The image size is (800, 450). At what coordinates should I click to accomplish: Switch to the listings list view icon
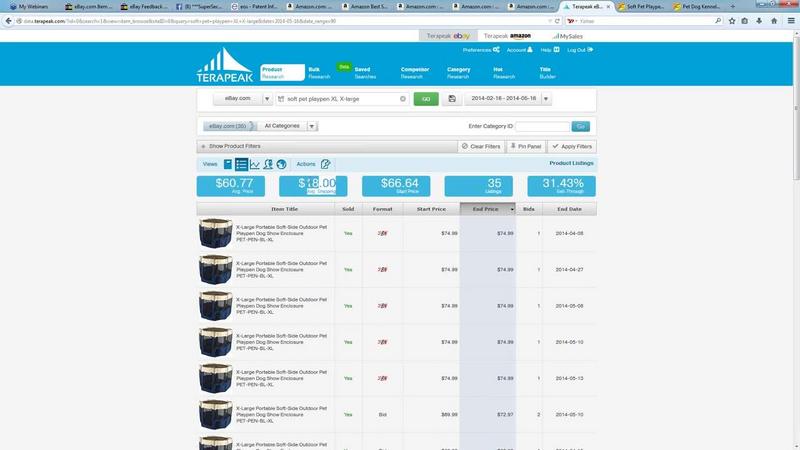pyautogui.click(x=241, y=164)
